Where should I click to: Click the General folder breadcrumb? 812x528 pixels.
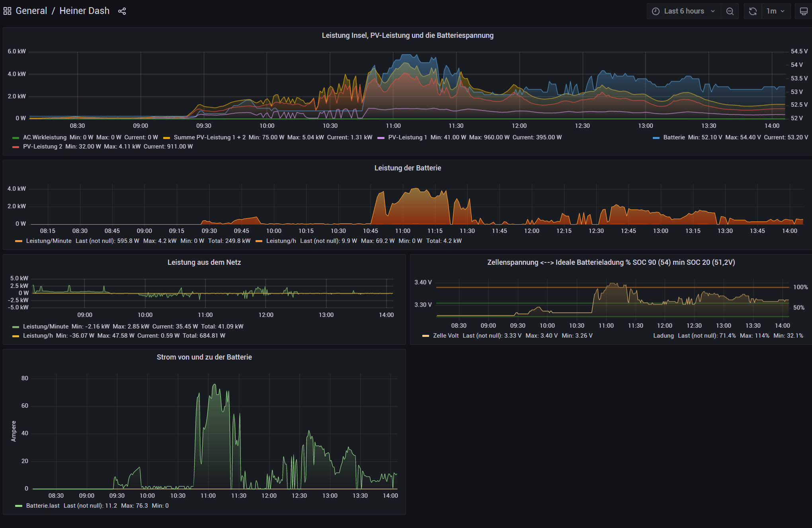coord(31,11)
